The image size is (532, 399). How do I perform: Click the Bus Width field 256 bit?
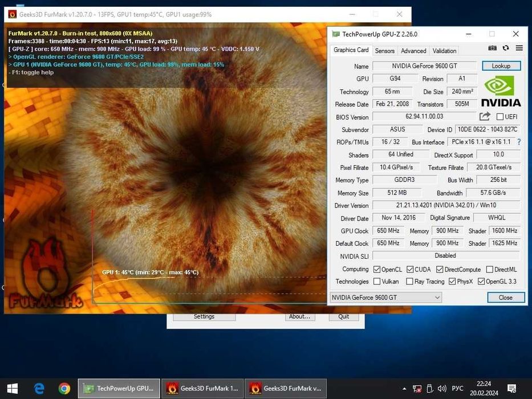click(498, 180)
